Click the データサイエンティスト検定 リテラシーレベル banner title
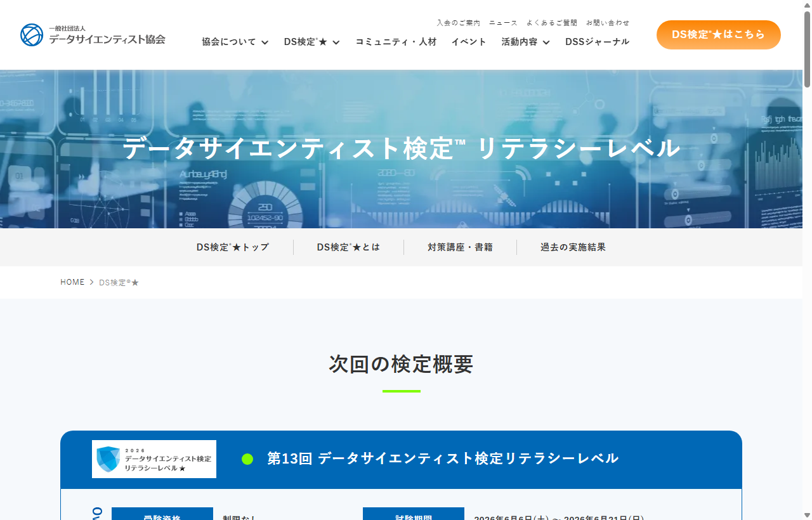This screenshot has height=520, width=812. (x=401, y=148)
